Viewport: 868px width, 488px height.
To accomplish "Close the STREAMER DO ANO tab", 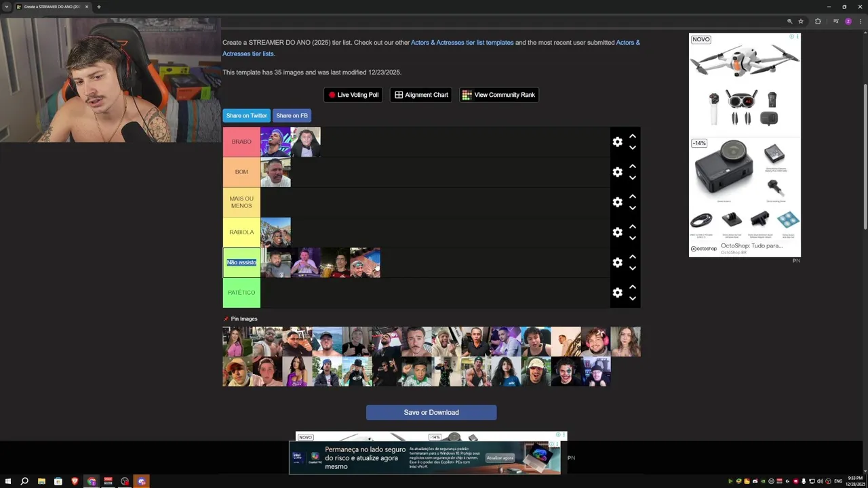I will pyautogui.click(x=87, y=7).
